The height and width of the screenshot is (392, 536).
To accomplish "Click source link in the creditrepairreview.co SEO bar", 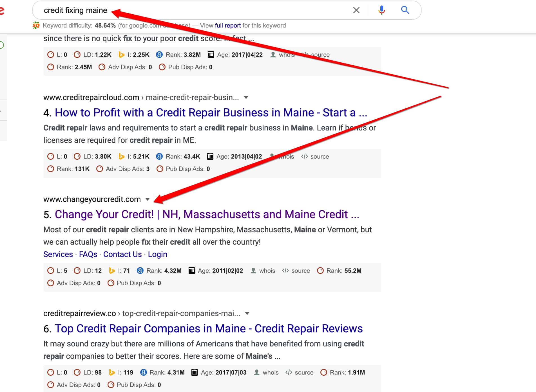I will (304, 373).
